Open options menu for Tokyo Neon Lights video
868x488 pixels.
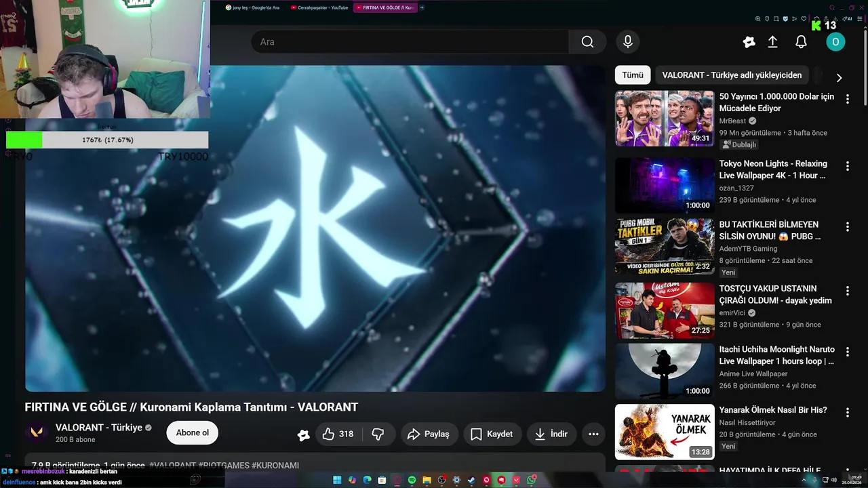pyautogui.click(x=848, y=166)
